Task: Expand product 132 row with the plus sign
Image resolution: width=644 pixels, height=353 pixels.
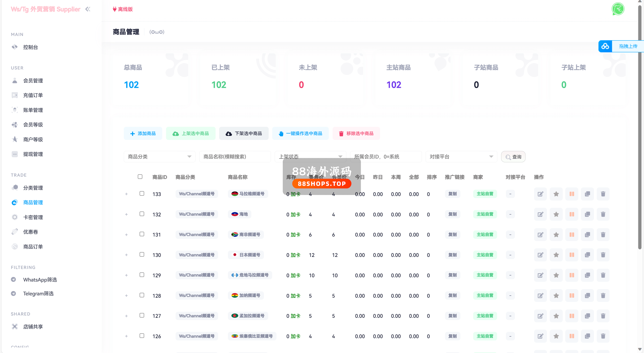Action: click(127, 214)
